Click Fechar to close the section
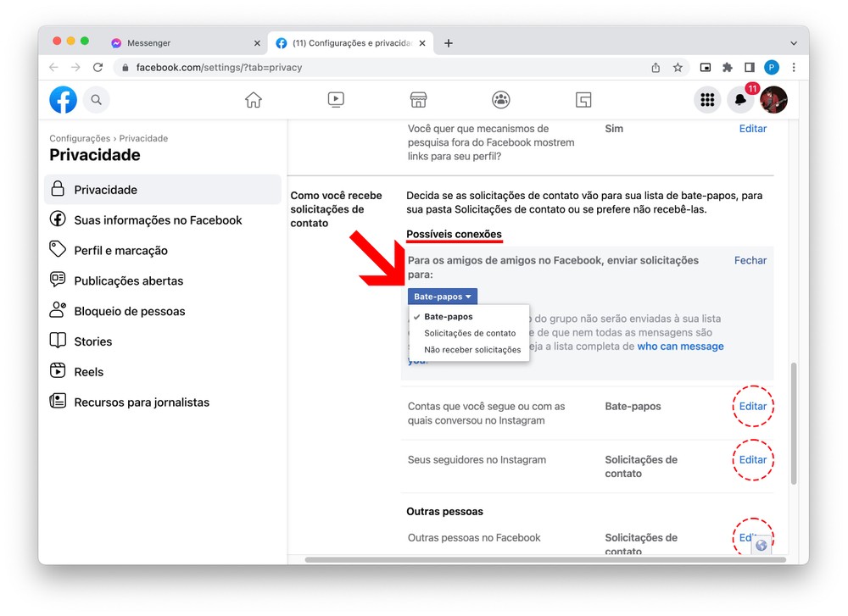 [750, 261]
